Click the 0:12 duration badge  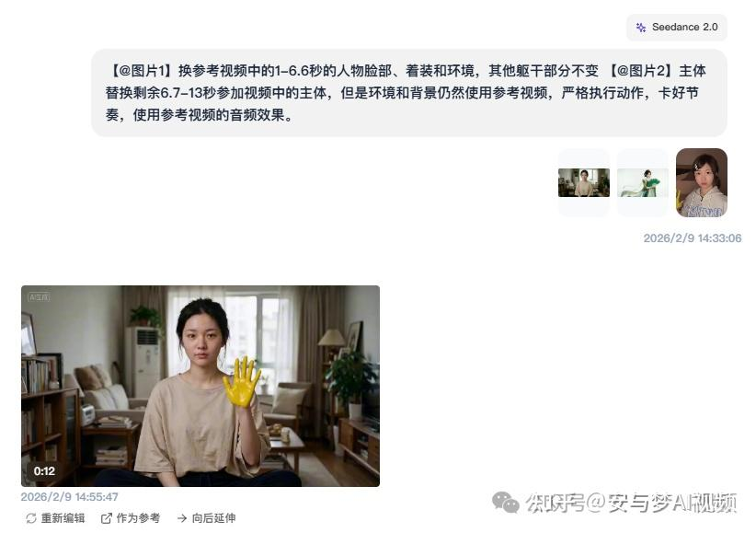click(44, 470)
